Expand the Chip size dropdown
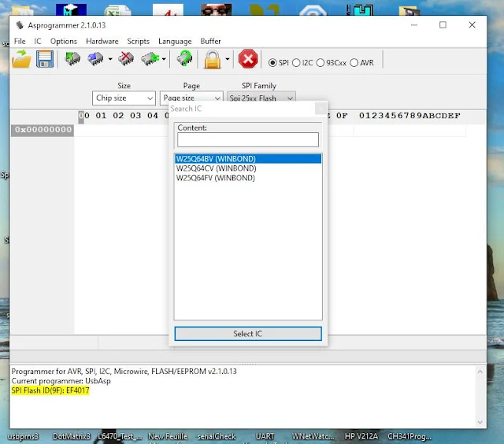 tap(124, 98)
